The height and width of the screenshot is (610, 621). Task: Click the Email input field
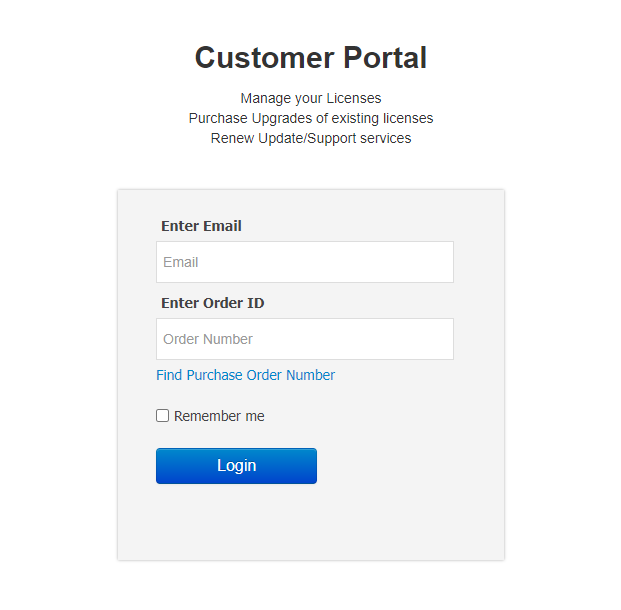(304, 262)
